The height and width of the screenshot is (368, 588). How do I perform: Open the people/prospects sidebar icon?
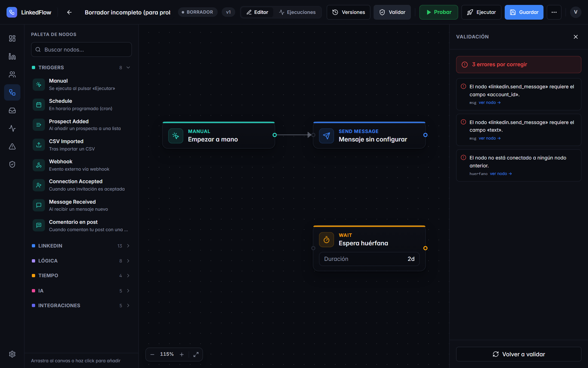[x=12, y=74]
